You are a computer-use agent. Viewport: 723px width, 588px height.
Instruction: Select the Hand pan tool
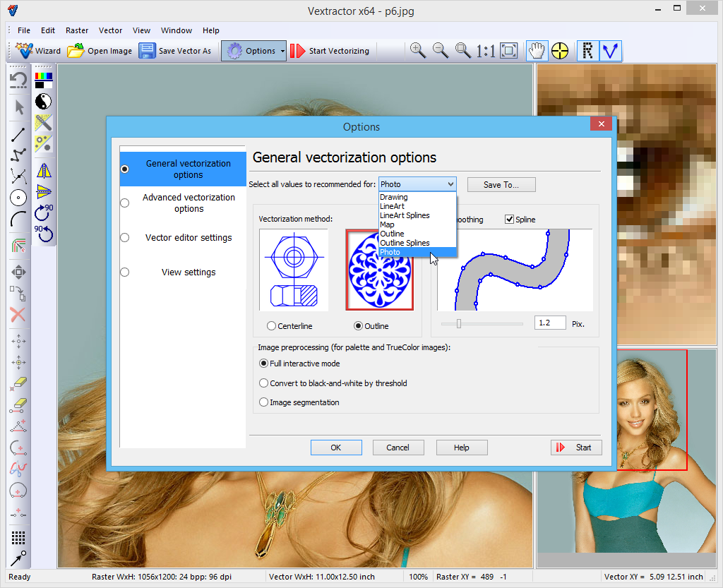click(x=537, y=50)
